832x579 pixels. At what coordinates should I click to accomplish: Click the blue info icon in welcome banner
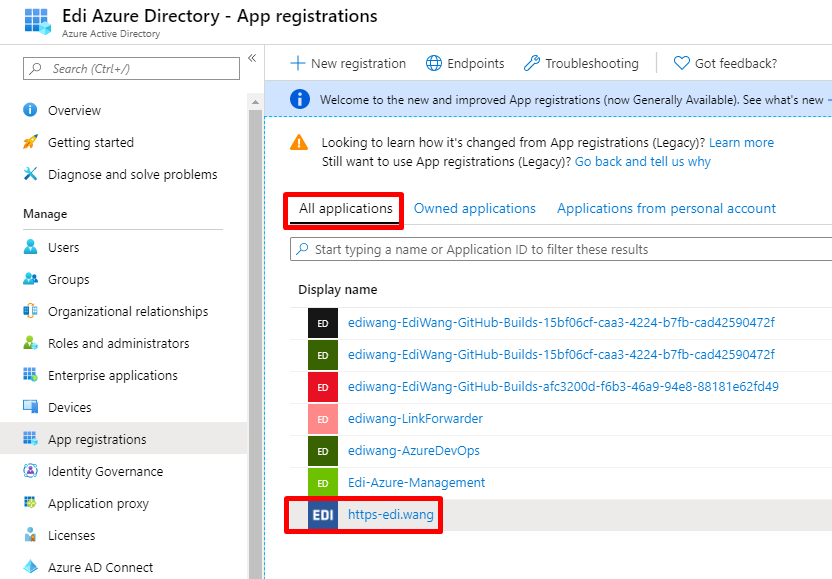pyautogui.click(x=300, y=99)
